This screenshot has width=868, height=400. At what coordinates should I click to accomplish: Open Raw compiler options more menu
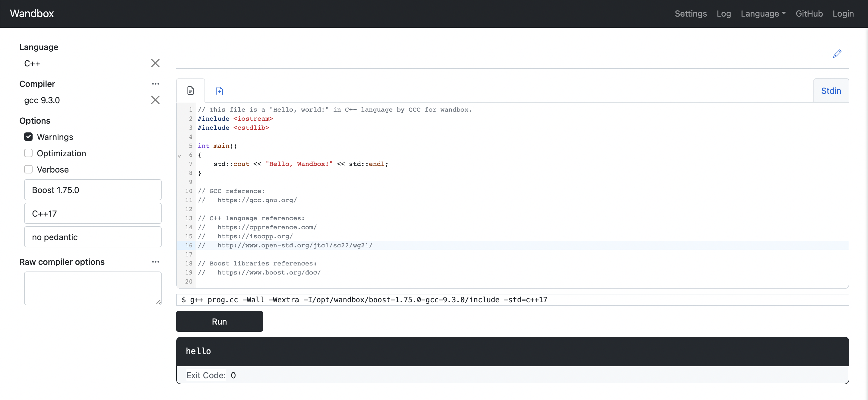(155, 262)
